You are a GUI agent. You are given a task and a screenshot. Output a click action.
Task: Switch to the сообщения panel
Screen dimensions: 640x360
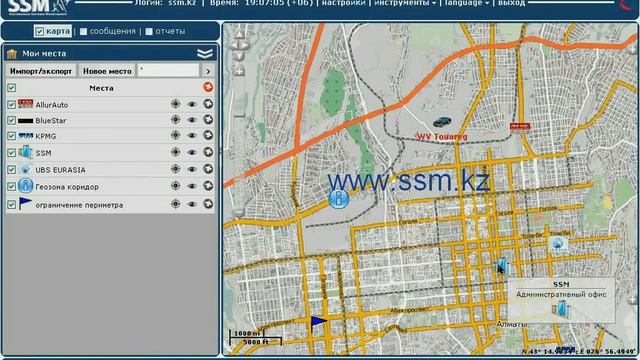[x=108, y=31]
